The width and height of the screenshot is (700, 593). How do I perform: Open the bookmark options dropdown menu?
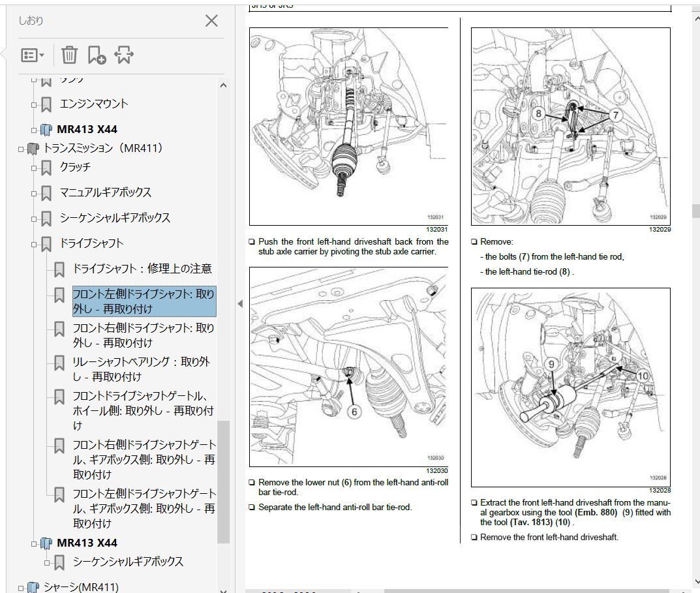[x=33, y=55]
